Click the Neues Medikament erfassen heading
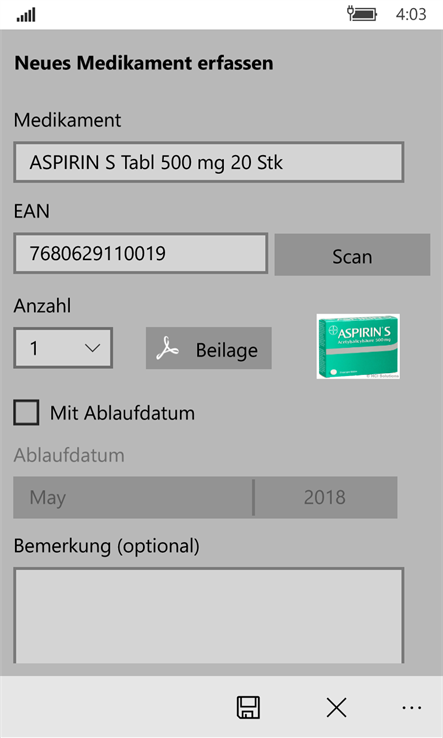Image resolution: width=443 pixels, height=738 pixels. click(144, 63)
